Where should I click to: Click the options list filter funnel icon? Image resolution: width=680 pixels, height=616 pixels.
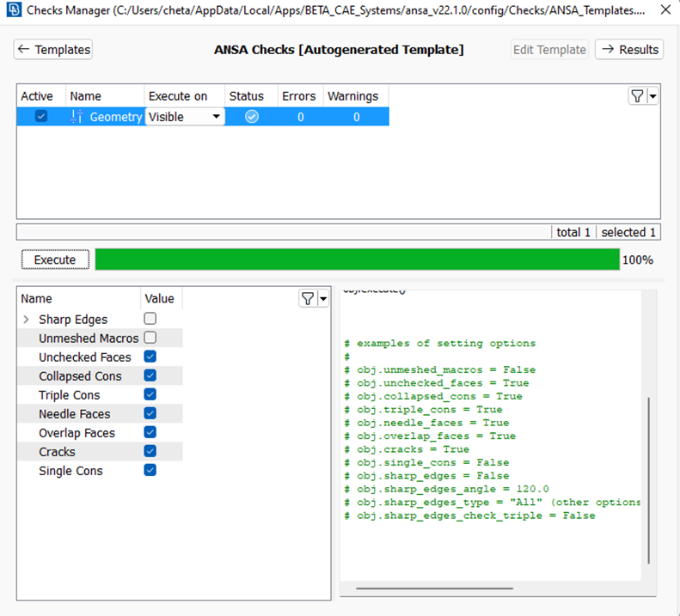pyautogui.click(x=308, y=299)
